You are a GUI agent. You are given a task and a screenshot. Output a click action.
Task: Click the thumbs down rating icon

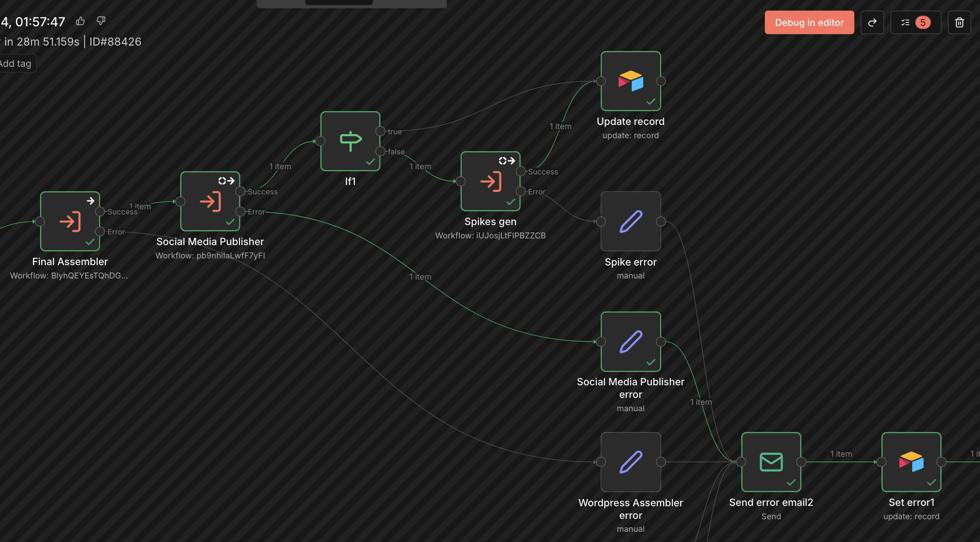click(x=101, y=21)
